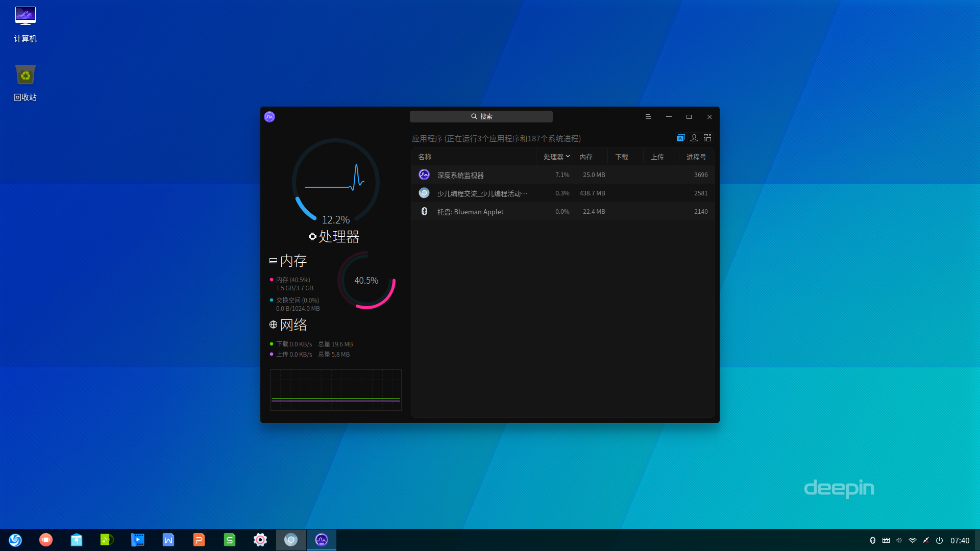This screenshot has width=980, height=551.
Task: Open the power button in the tray
Action: pos(939,540)
